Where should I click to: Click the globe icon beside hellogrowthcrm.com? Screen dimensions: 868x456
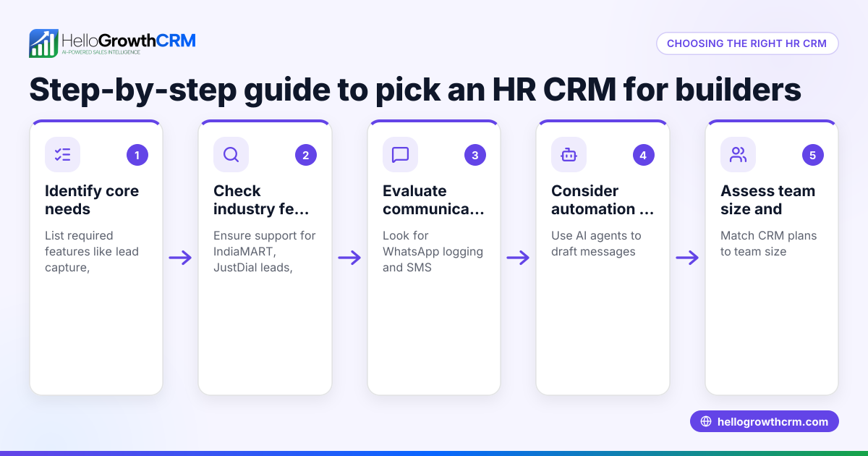point(706,422)
